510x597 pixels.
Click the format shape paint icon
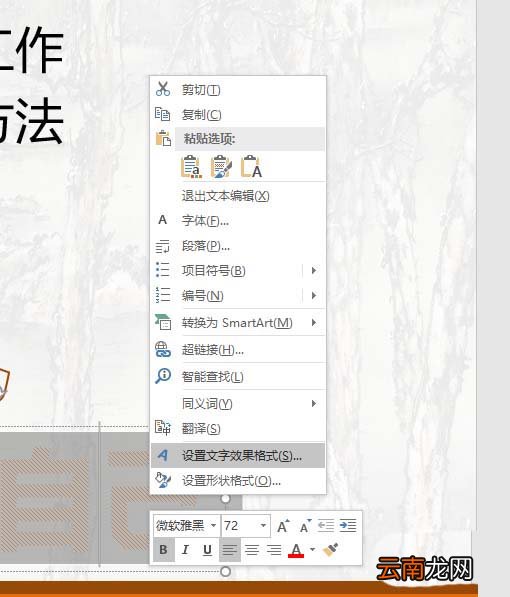point(163,480)
